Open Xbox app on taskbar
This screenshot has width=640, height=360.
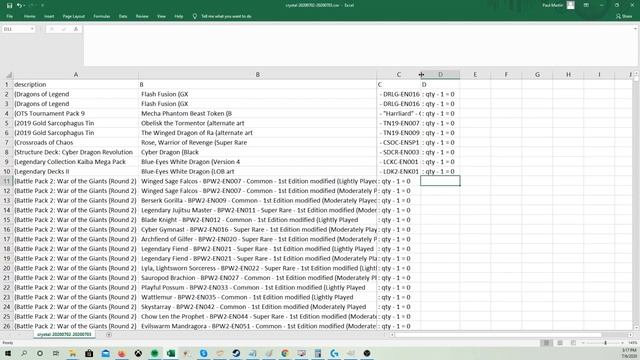[x=138, y=353]
